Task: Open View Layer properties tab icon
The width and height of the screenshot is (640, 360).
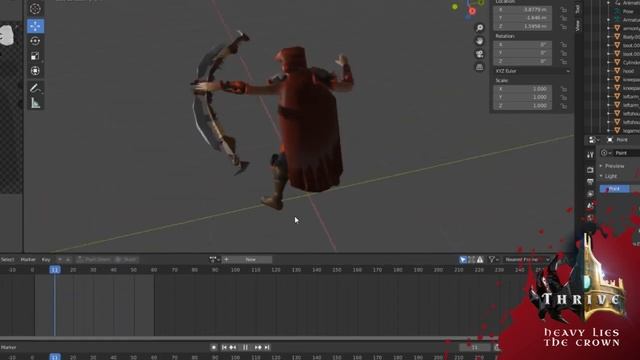Action: pyautogui.click(x=590, y=194)
